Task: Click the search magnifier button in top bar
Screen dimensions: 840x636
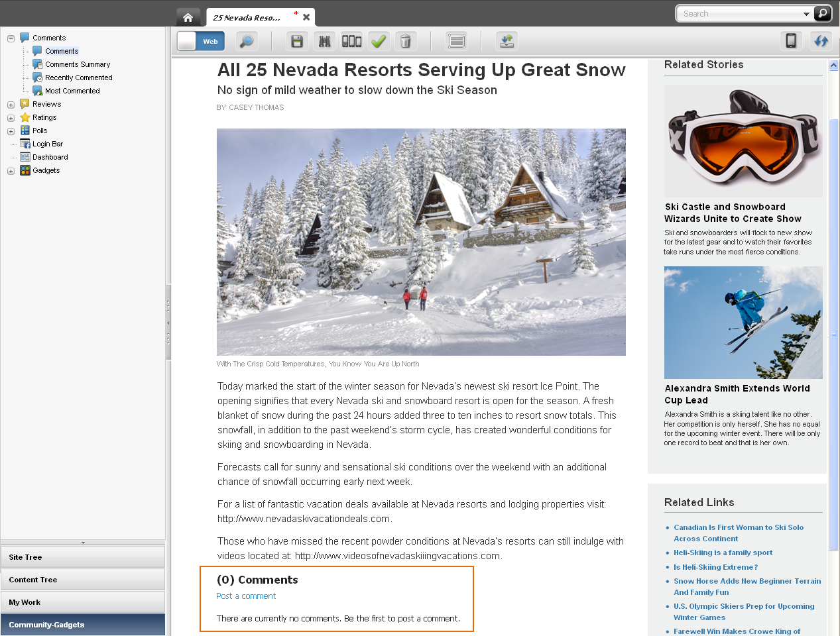Action: [822, 13]
